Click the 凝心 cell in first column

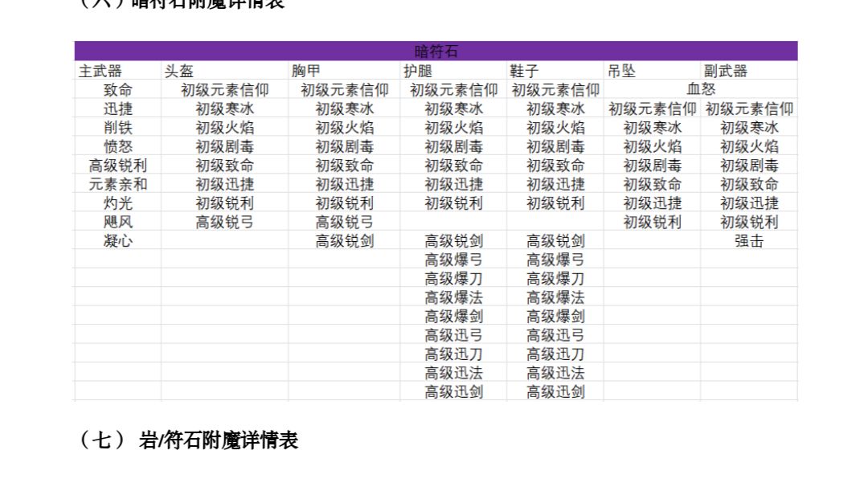(x=118, y=241)
